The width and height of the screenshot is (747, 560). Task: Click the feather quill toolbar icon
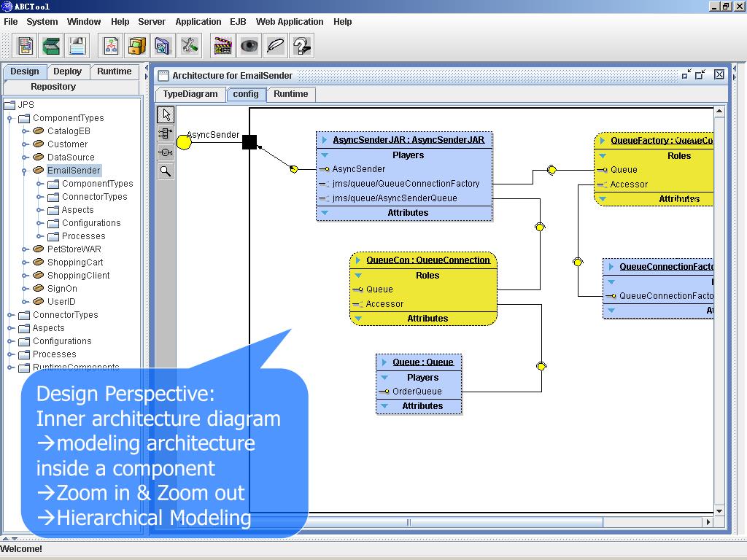[x=275, y=46]
